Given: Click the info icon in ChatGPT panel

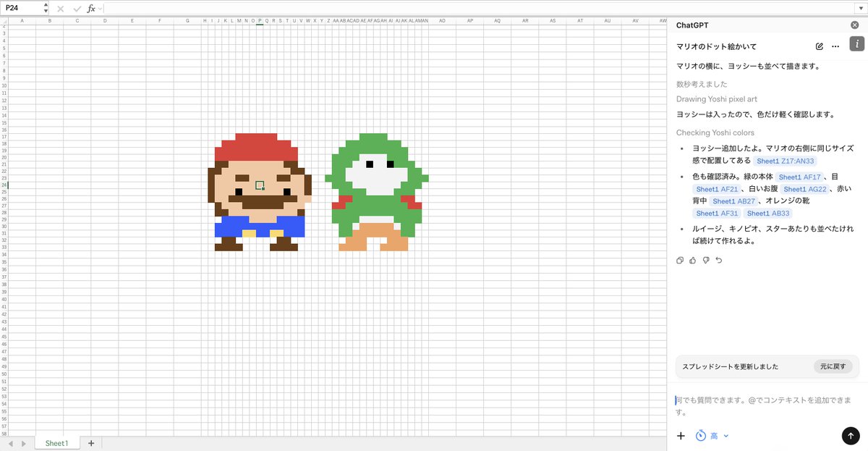Looking at the screenshot, I should (x=857, y=45).
